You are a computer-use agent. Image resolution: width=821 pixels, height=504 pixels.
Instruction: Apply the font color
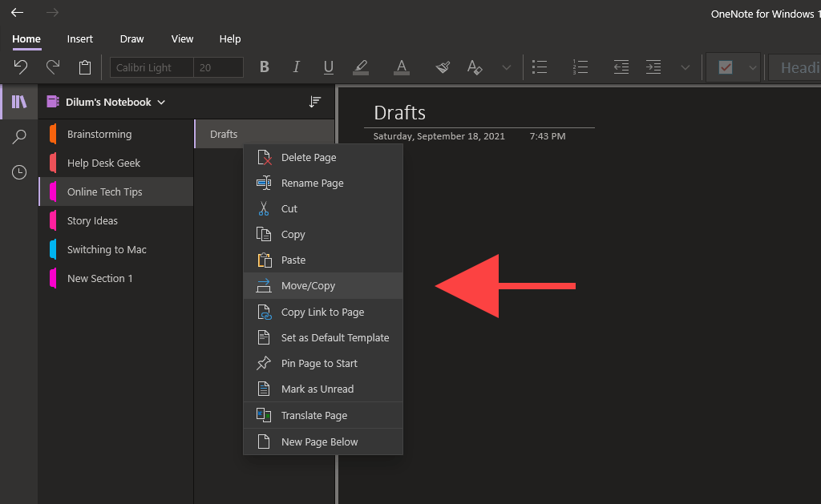[x=401, y=67]
